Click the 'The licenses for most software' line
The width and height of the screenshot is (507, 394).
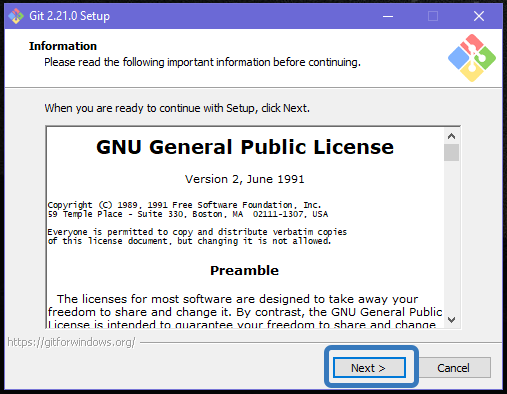(237, 299)
